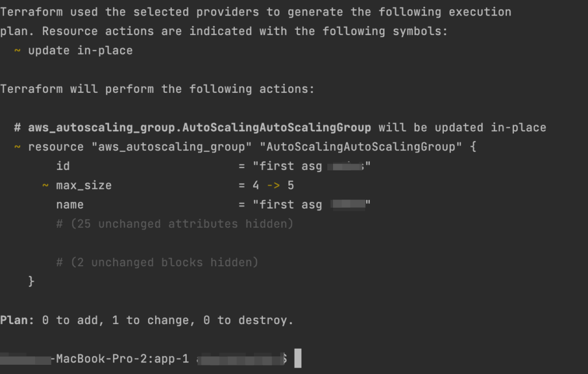Viewport: 588px width, 374px height.
Task: Click the name attribute value "first asg"
Action: (x=312, y=205)
